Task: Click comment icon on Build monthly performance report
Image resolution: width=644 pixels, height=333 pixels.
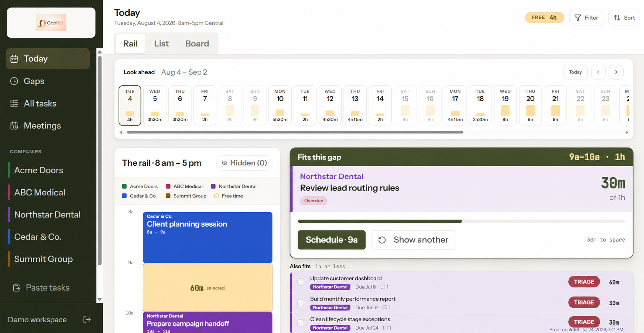Action: (385, 308)
